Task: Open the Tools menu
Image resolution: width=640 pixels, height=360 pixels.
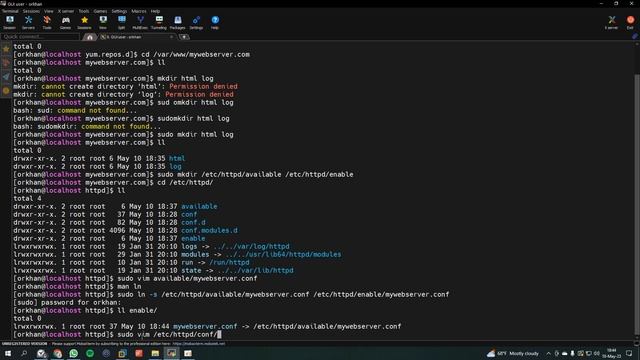Action: (83, 11)
